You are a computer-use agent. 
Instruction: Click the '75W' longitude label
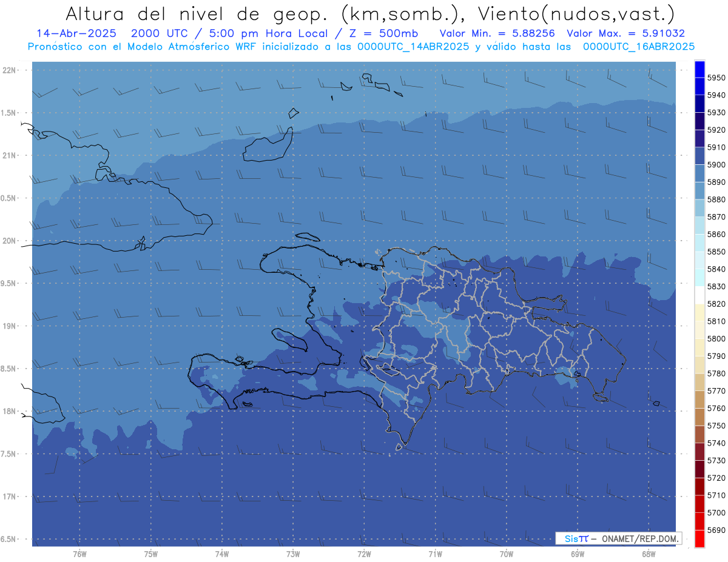151,554
